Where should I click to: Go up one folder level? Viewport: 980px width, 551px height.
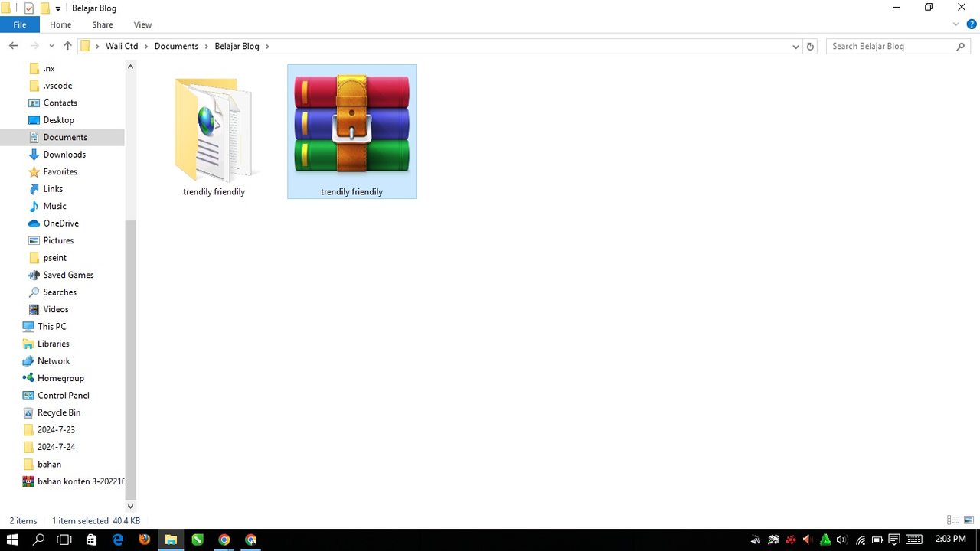(67, 46)
